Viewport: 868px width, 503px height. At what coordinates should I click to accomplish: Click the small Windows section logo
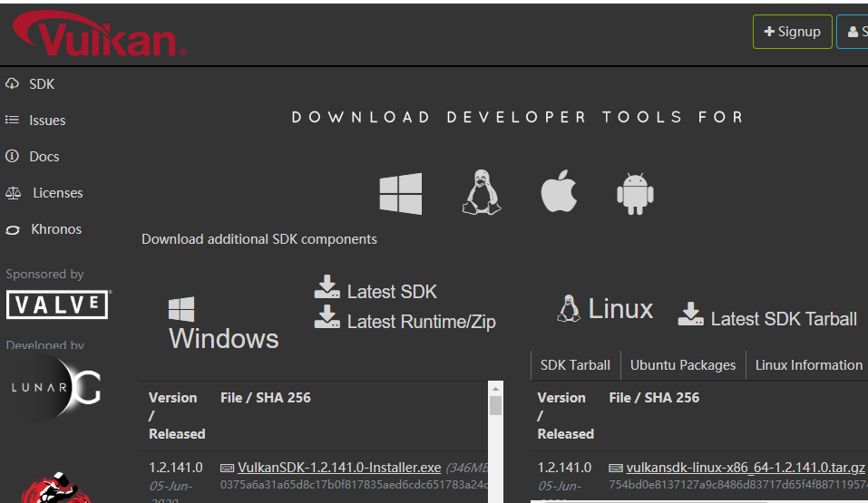(181, 309)
